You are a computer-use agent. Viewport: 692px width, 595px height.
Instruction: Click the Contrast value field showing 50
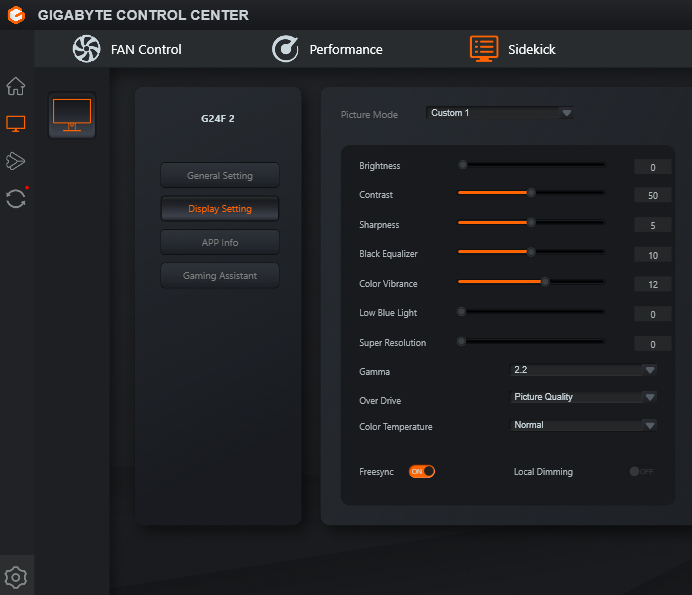(653, 195)
